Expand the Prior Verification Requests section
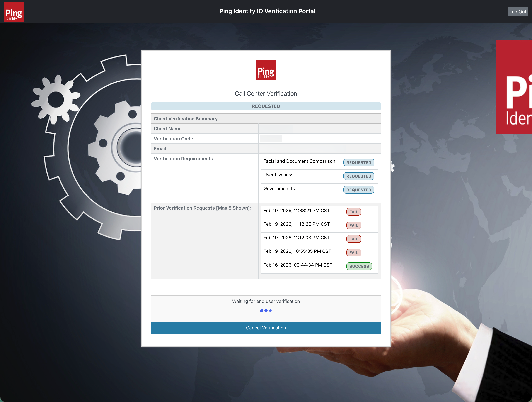This screenshot has width=532, height=402. [203, 208]
